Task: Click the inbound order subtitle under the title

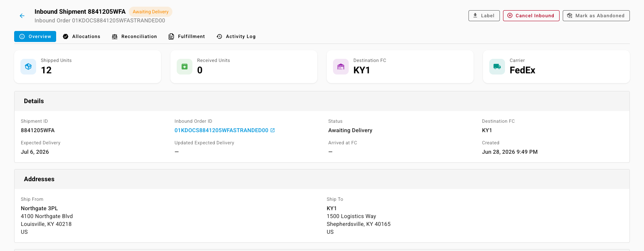Action: [100, 20]
